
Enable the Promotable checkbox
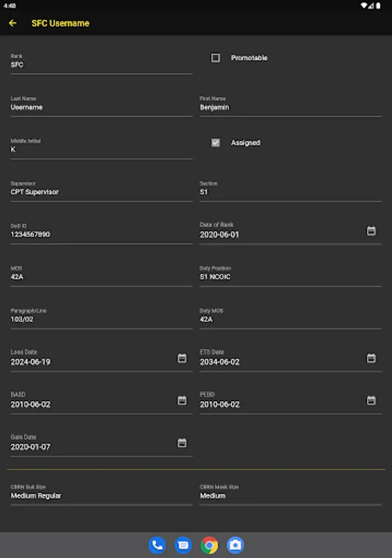coord(216,58)
